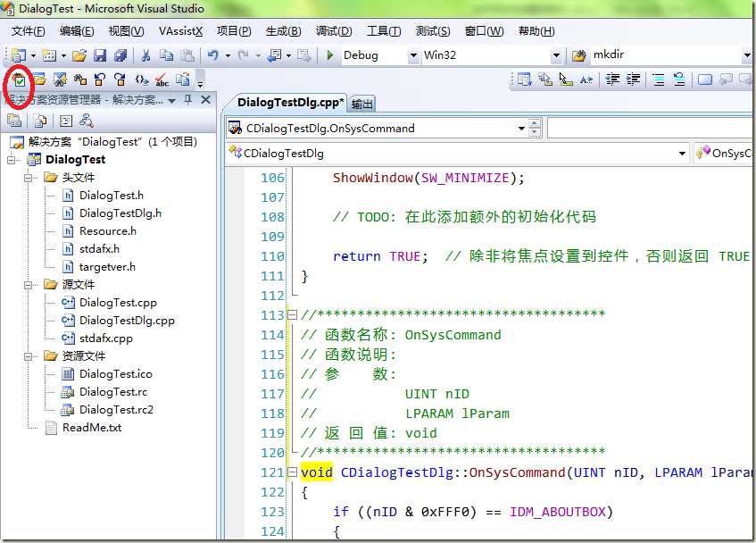Collapse the 资源文件 folder
The width and height of the screenshot is (756, 543).
point(29,355)
